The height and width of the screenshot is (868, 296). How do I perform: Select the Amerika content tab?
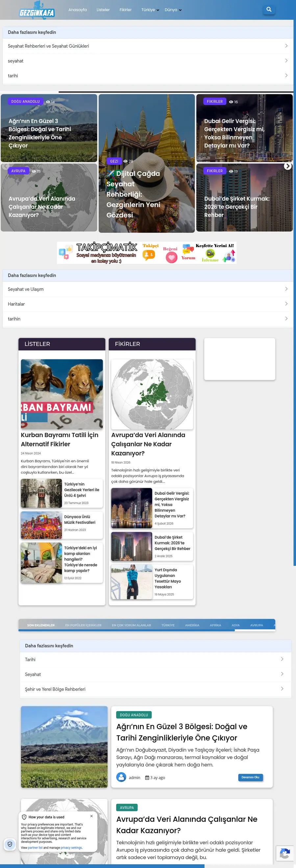[x=192, y=625]
